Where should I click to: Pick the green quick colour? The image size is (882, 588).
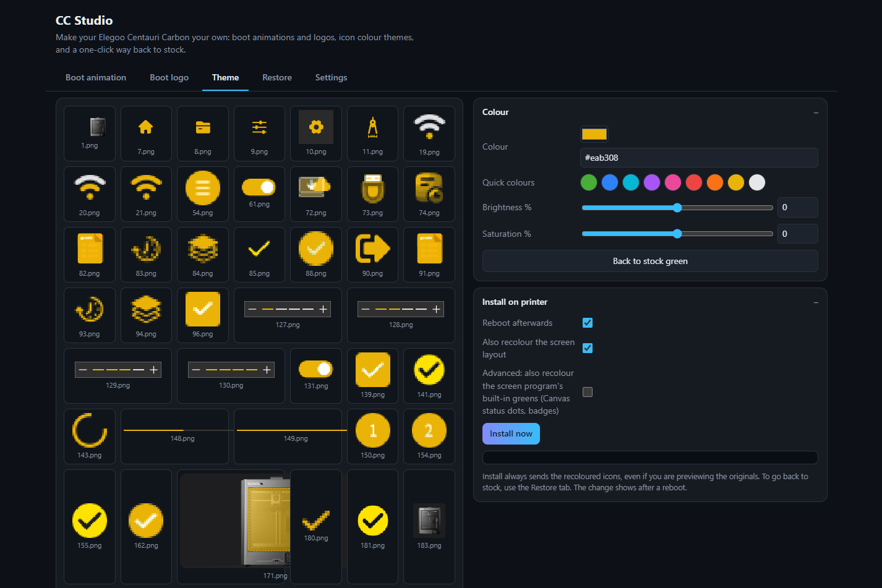pyautogui.click(x=589, y=182)
